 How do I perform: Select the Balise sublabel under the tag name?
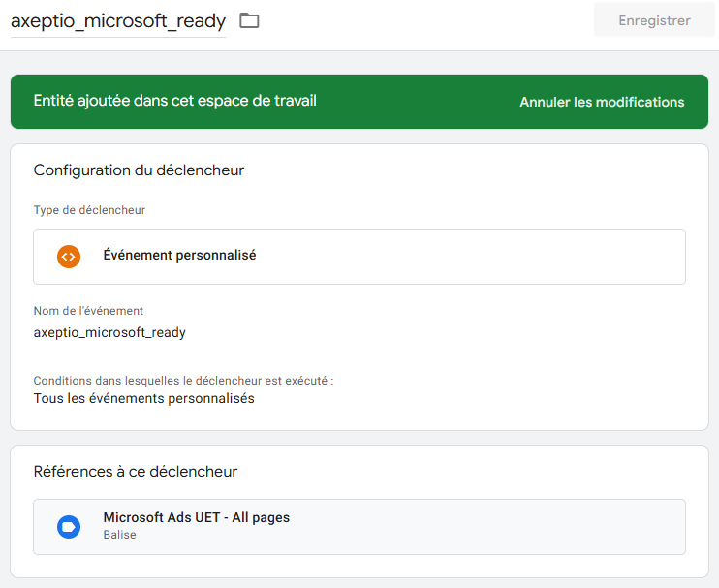point(120,535)
